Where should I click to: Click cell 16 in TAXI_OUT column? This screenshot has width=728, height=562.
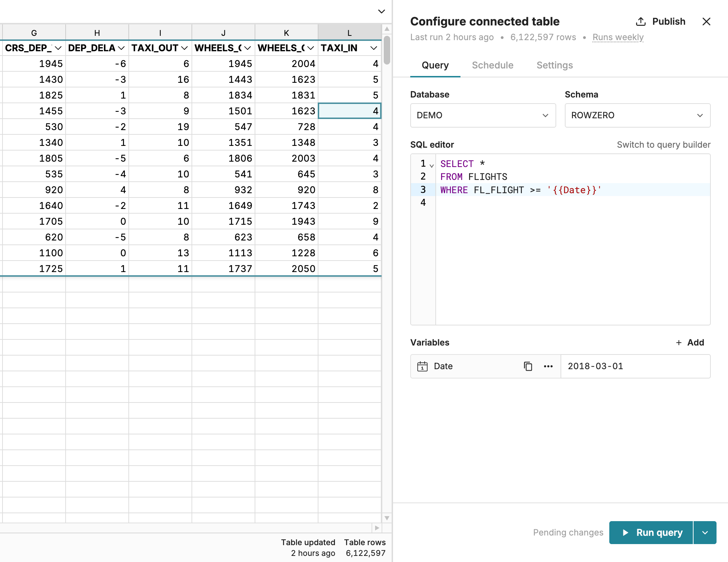click(x=160, y=80)
